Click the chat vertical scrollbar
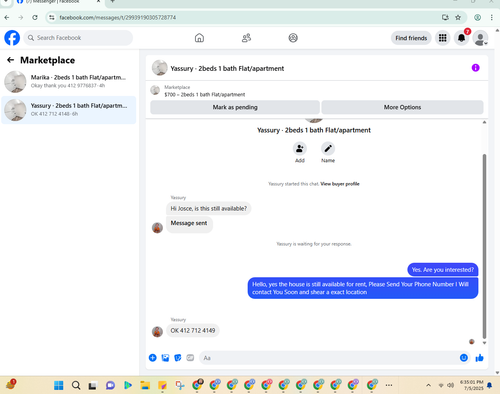The height and width of the screenshot is (394, 500). (x=484, y=246)
